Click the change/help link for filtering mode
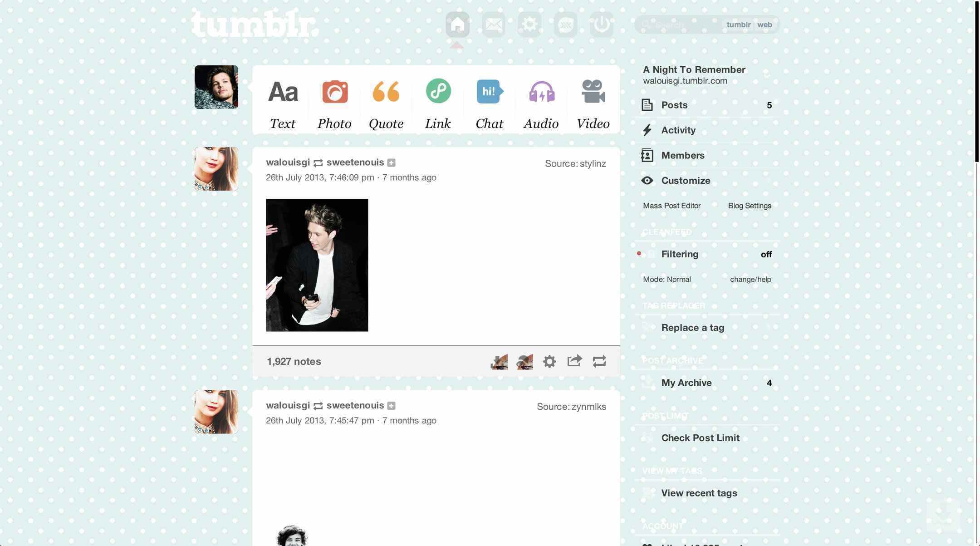The height and width of the screenshot is (546, 980). click(750, 280)
